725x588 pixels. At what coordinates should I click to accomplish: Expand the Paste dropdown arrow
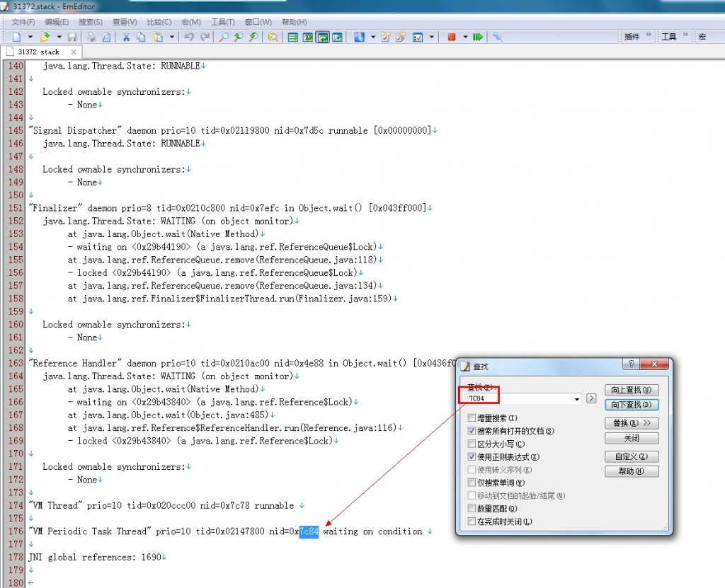point(171,37)
